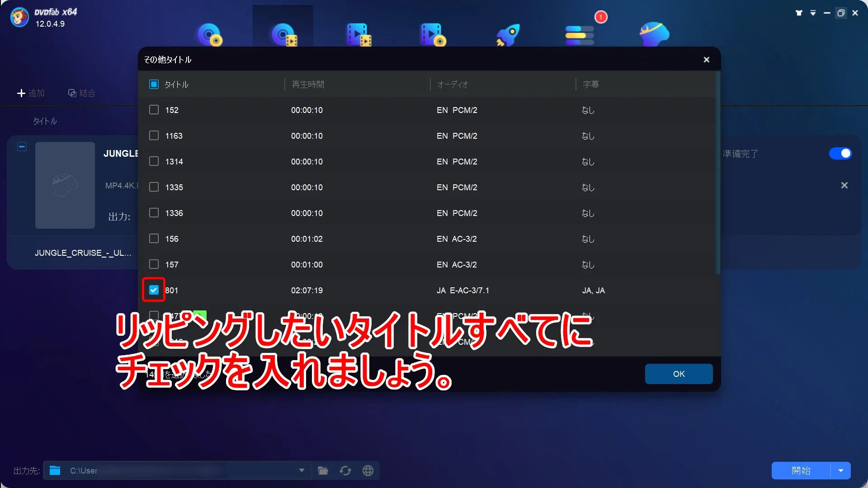Screen dimensions: 868x488
Task: Click the red notification badge
Action: 601,17
